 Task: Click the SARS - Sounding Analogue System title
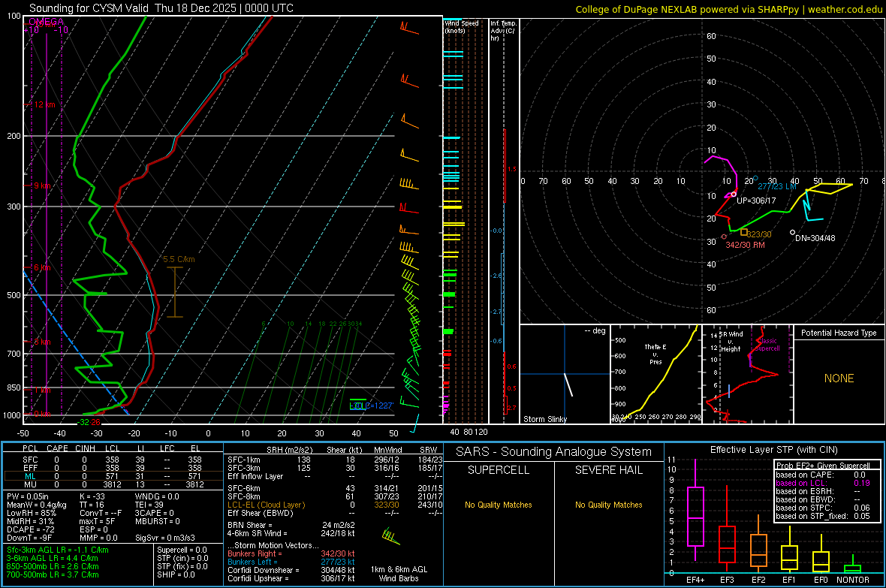[553, 452]
